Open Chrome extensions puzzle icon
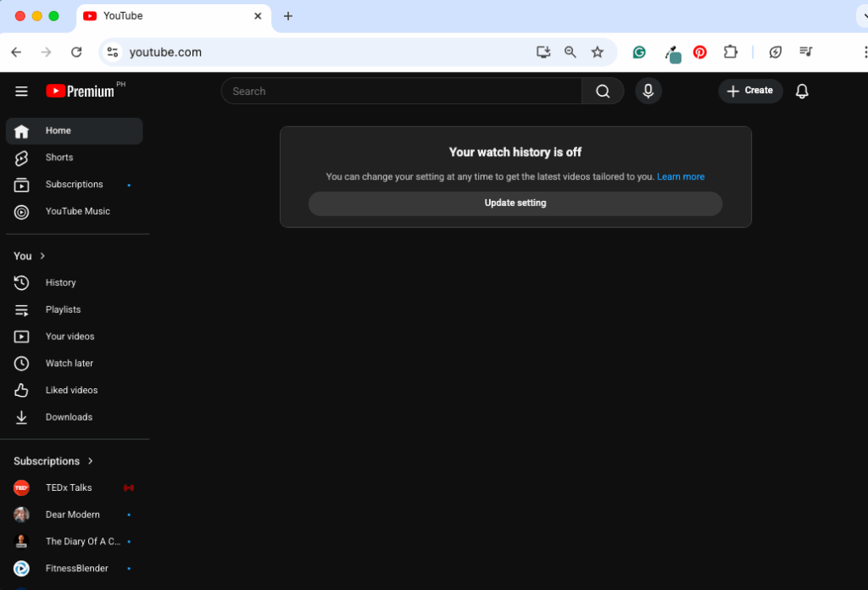 [x=731, y=53]
